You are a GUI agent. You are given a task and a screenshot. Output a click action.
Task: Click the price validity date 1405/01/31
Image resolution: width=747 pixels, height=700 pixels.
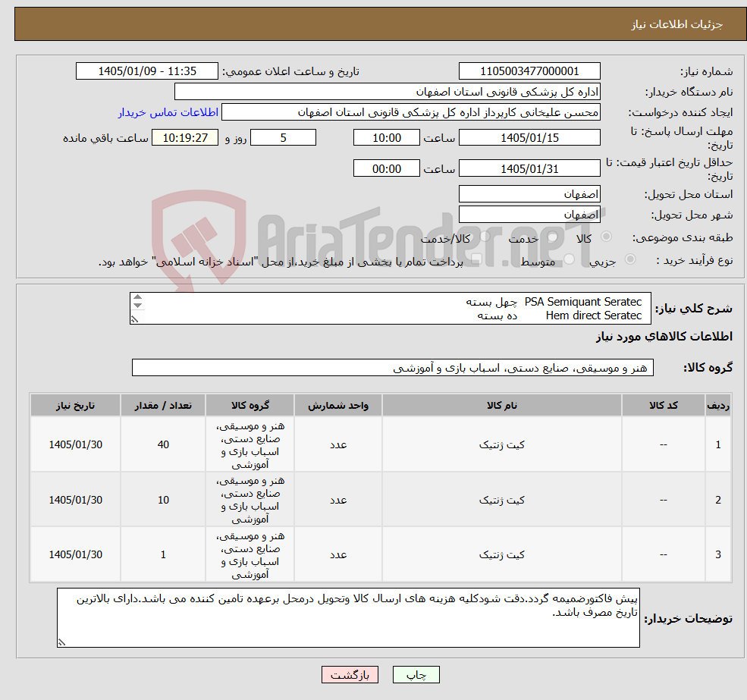point(529,168)
